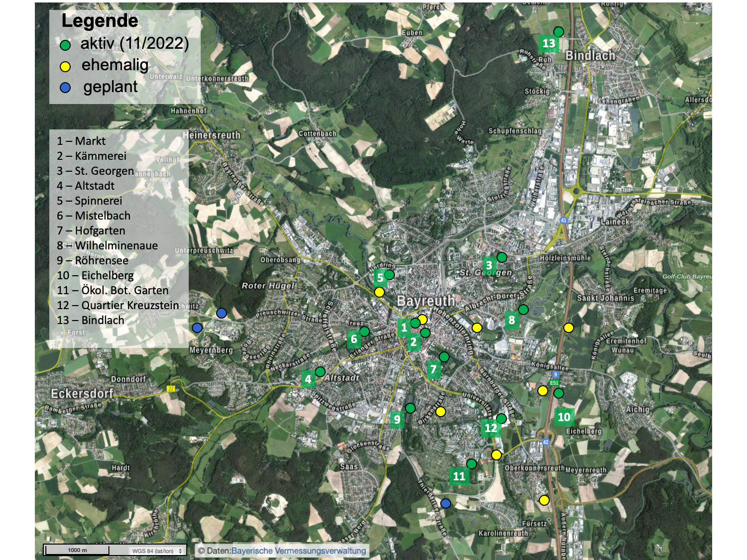Click the green dot above label 9
Viewport: 747px width, 560px height.
pos(410,408)
